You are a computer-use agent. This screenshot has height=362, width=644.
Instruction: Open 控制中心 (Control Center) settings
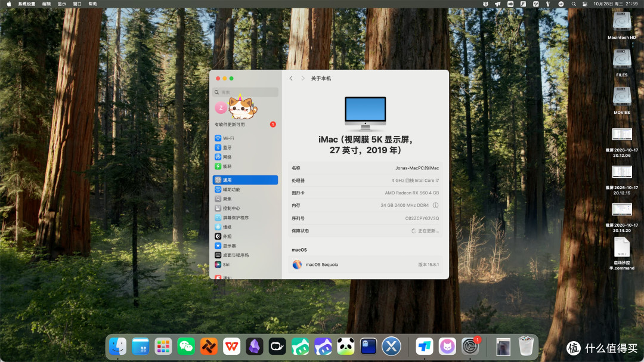coord(245,208)
